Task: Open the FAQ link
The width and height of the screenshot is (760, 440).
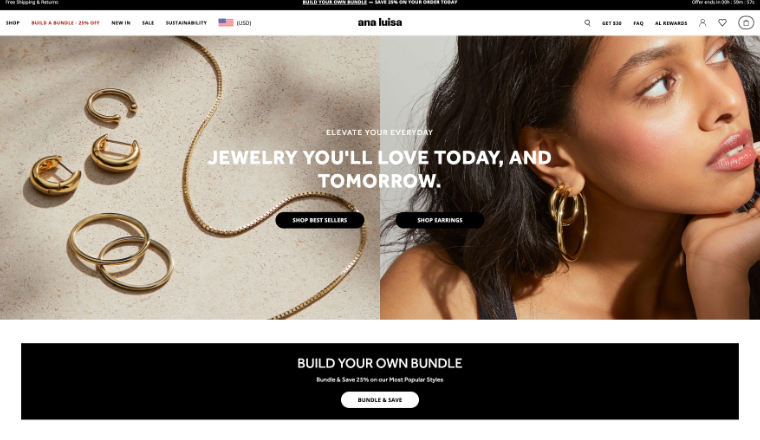Action: coord(638,23)
